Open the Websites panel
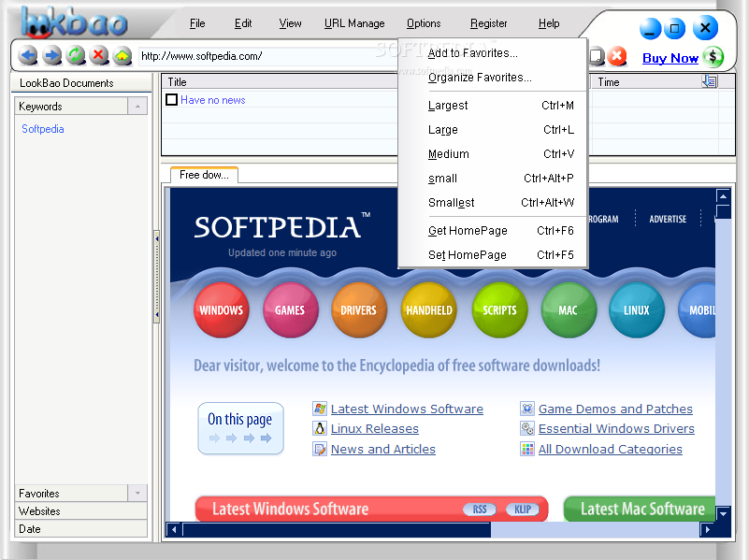Image resolution: width=749 pixels, height=560 pixels. click(80, 510)
